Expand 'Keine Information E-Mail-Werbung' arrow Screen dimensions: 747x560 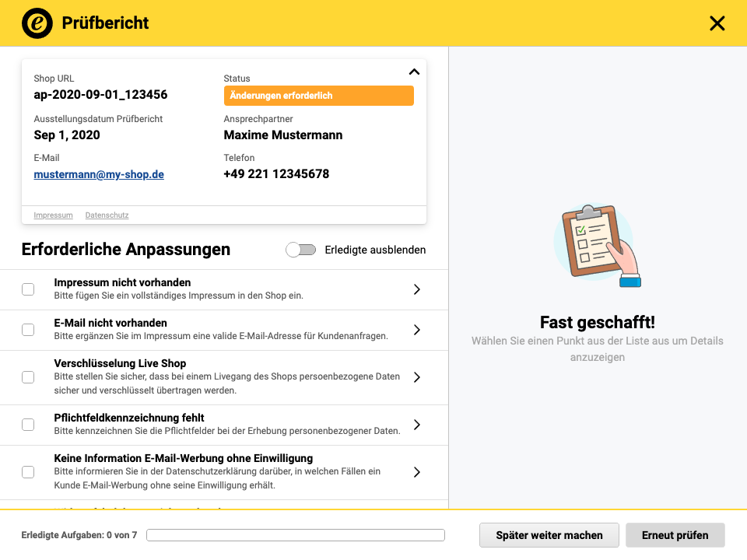pyautogui.click(x=417, y=472)
